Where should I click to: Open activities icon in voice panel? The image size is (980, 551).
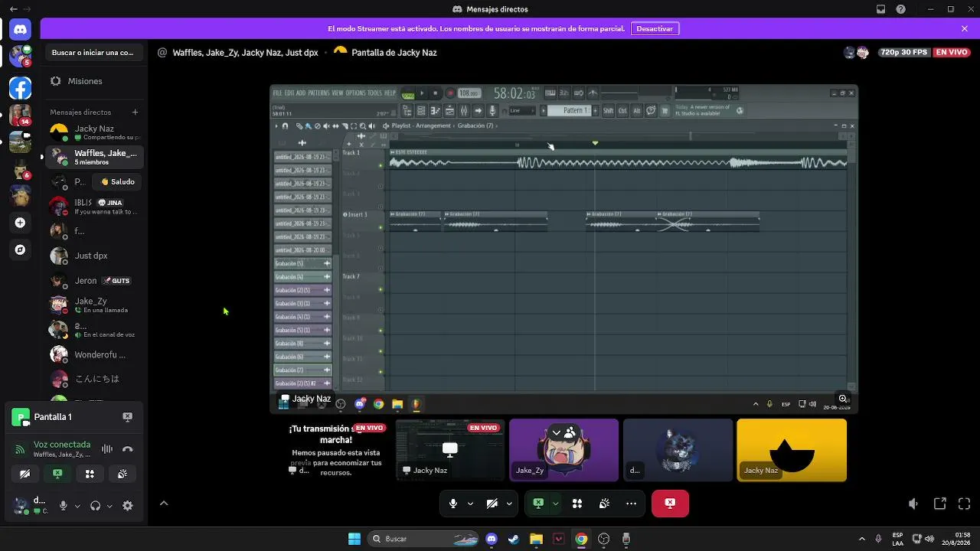(x=90, y=474)
